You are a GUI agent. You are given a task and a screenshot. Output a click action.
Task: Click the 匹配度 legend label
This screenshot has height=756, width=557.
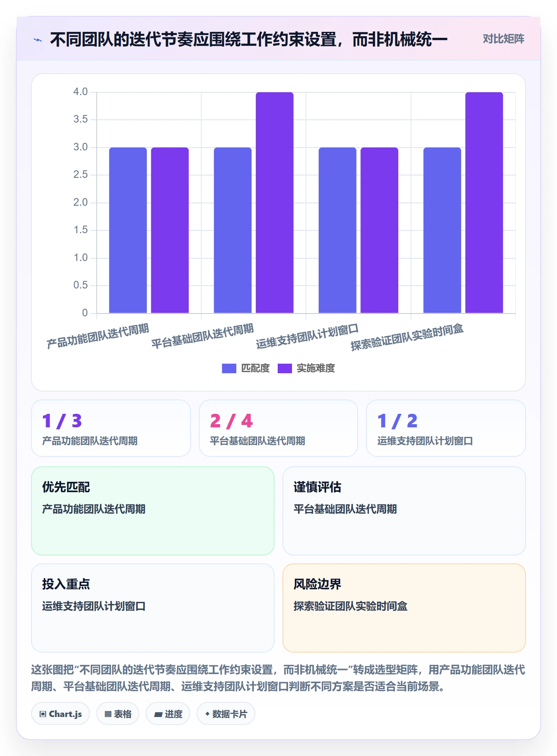point(255,368)
